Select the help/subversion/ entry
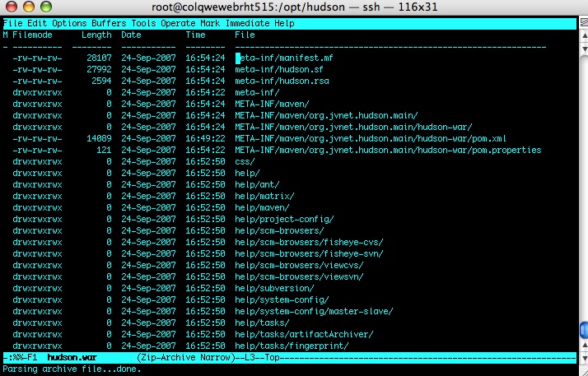This screenshot has width=588, height=376. [274, 288]
